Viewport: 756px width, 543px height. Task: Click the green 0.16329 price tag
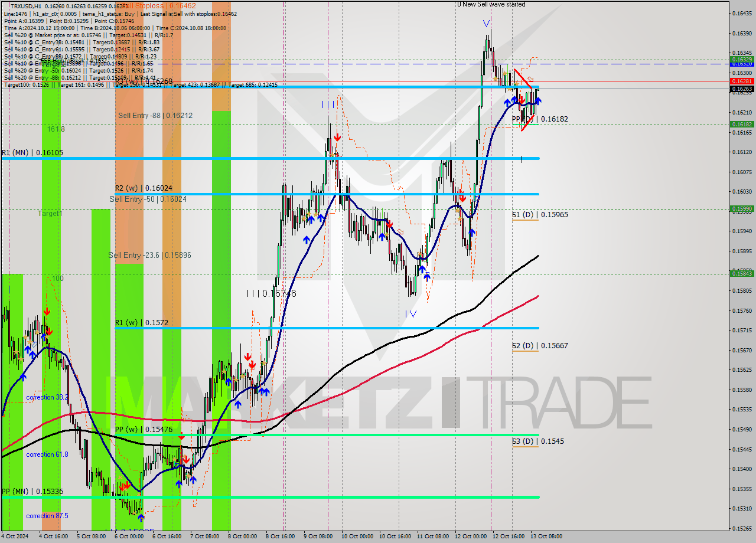point(741,59)
